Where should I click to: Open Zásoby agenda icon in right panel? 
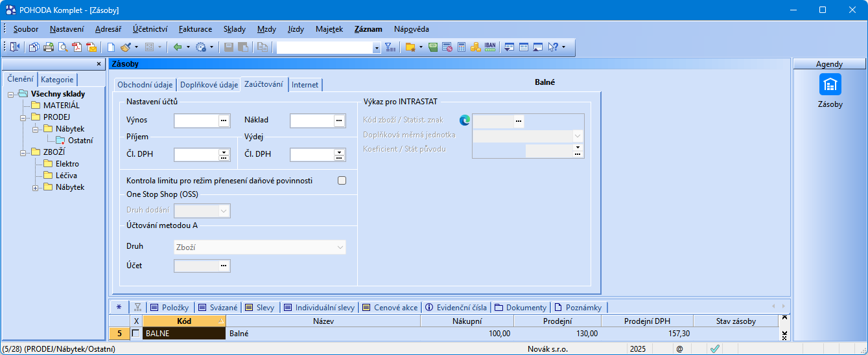[x=830, y=85]
